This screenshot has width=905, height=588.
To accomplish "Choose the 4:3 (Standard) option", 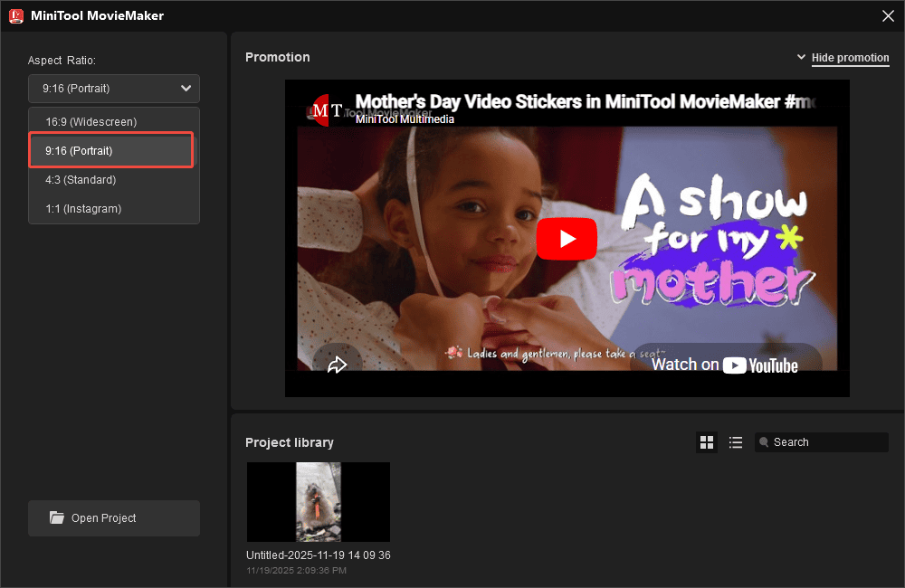I will click(x=81, y=179).
